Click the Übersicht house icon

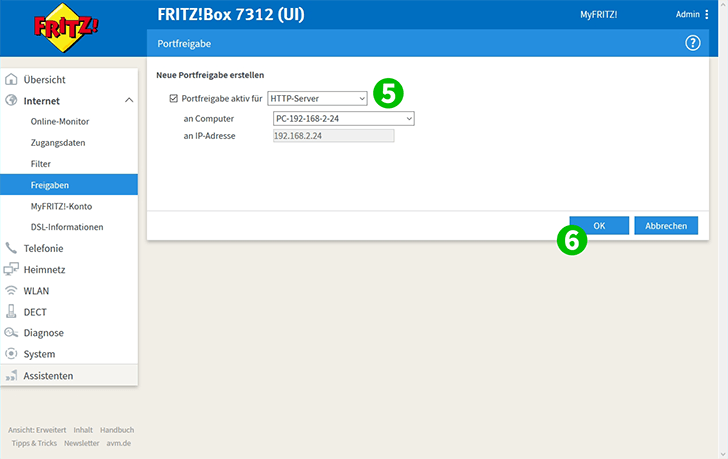11,79
